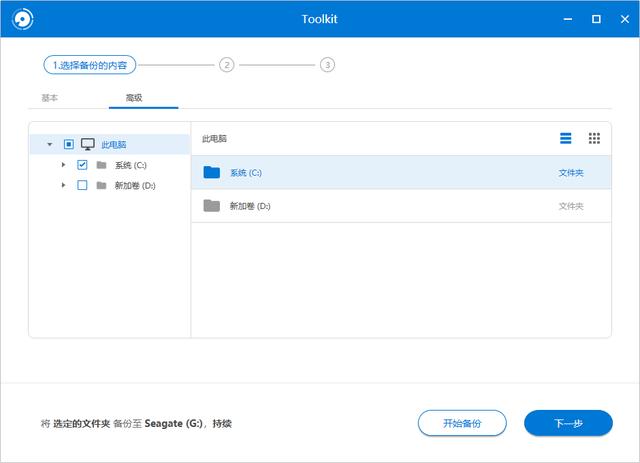
Task: Switch to grid view icon
Action: tap(594, 138)
